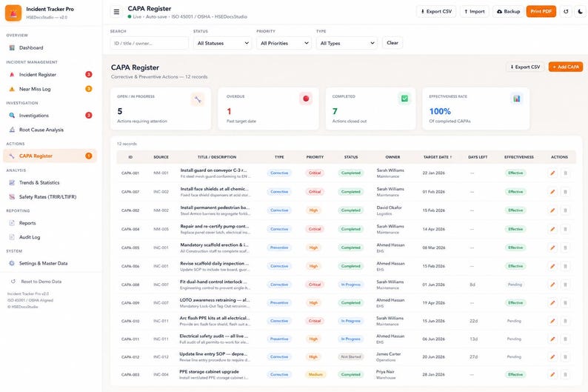Edit CAPA-005 with the pencil icon
Image resolution: width=588 pixels, height=392 pixels.
552,248
